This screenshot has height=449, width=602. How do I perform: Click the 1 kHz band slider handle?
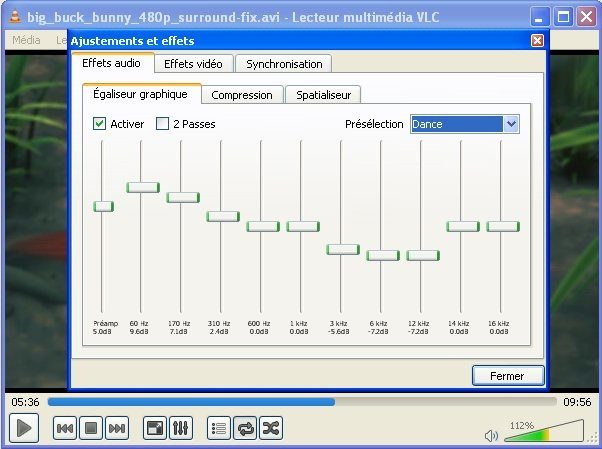pyautogui.click(x=303, y=226)
